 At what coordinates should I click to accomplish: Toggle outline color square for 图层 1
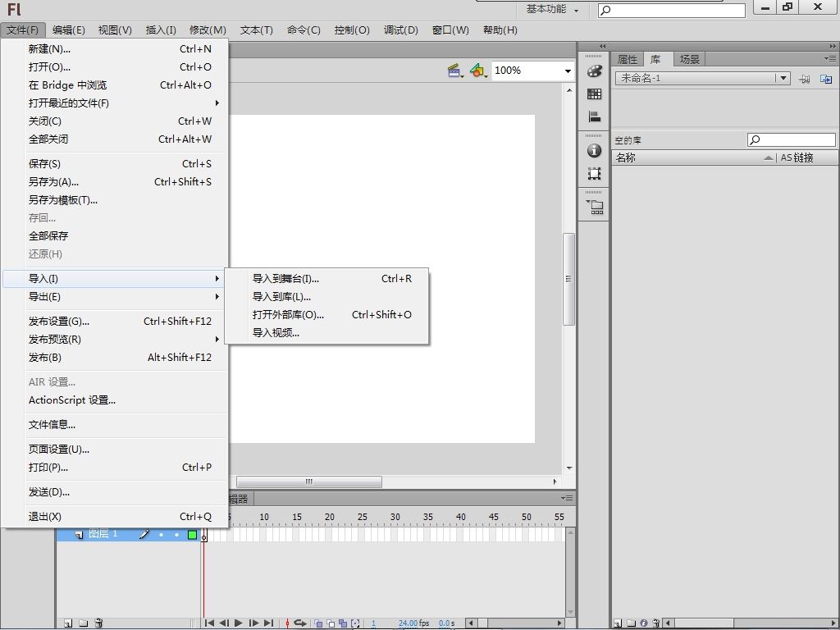point(192,535)
